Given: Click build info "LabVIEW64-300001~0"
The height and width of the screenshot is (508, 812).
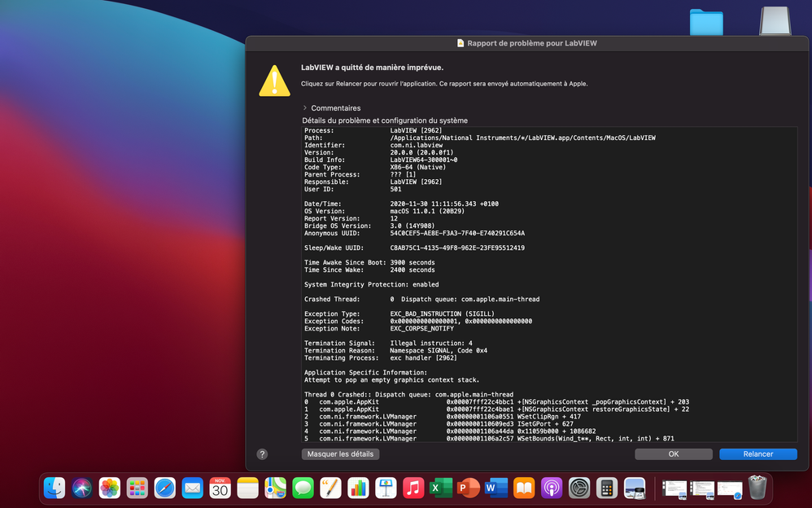Looking at the screenshot, I should point(424,160).
